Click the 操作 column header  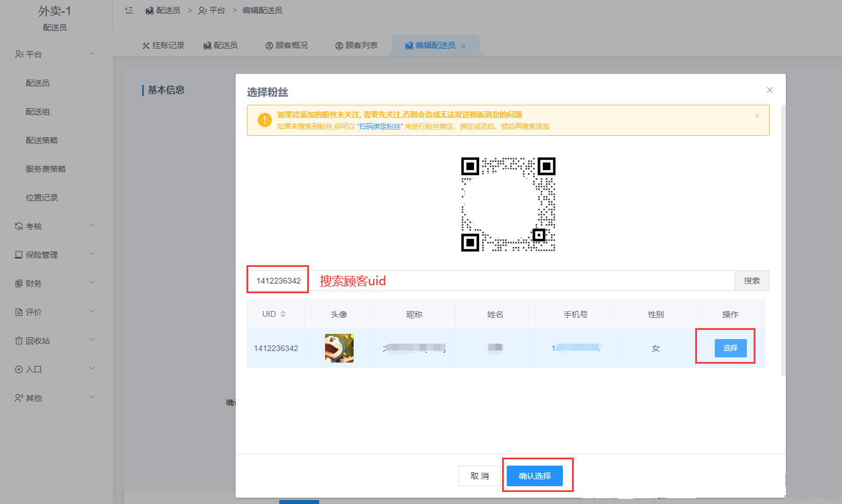coord(730,314)
